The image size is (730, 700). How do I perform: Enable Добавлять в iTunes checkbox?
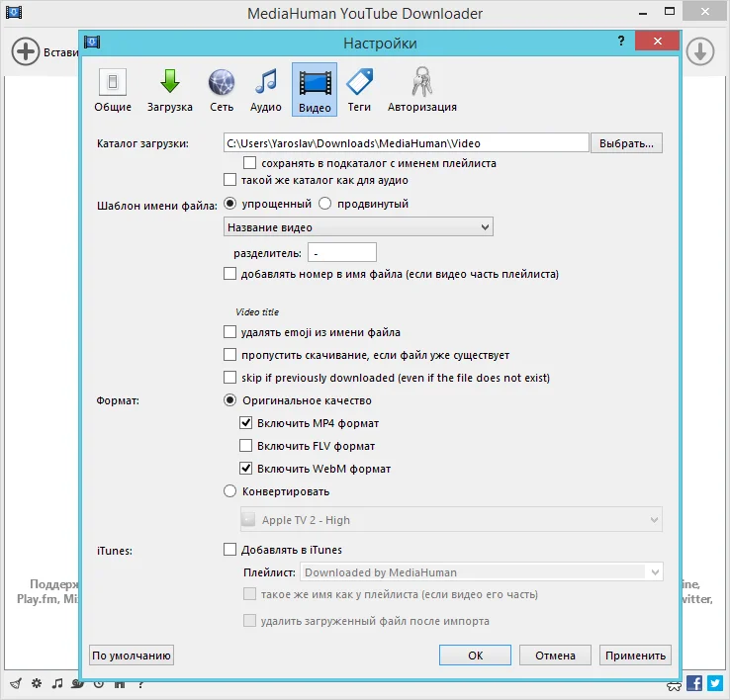click(x=229, y=549)
